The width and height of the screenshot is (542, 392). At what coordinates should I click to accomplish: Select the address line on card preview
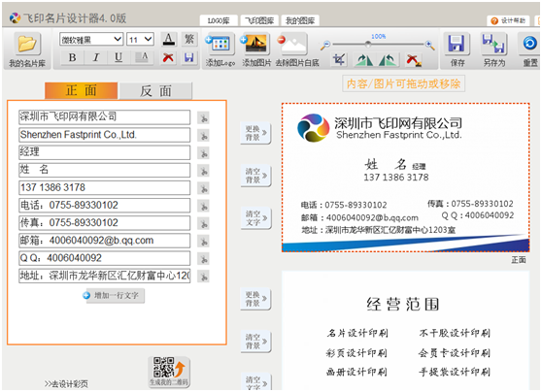[x=378, y=230]
